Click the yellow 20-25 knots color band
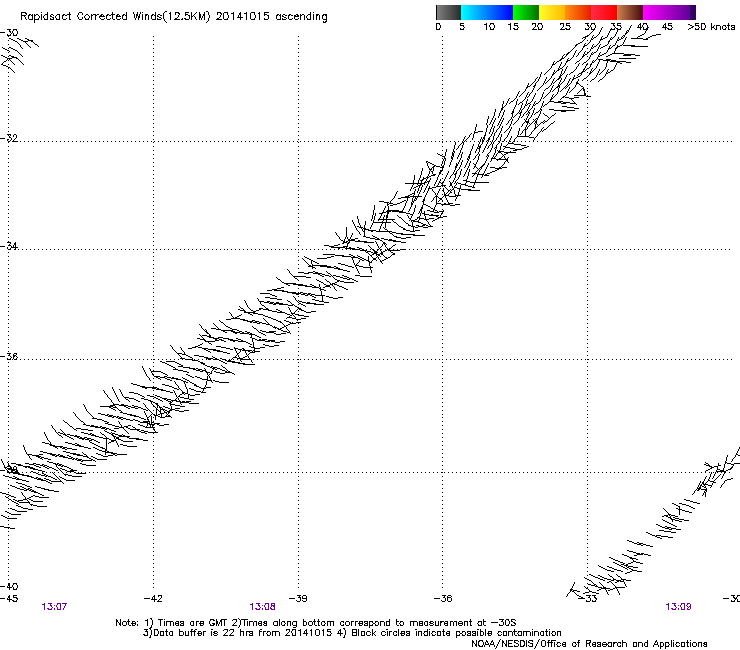The image size is (740, 650). click(x=552, y=12)
